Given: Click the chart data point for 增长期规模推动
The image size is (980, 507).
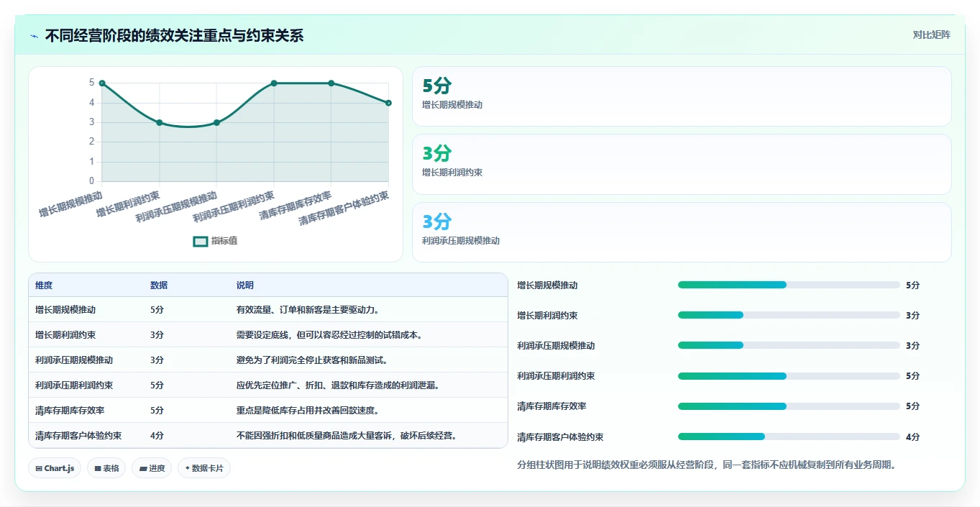Looking at the screenshot, I should (102, 83).
